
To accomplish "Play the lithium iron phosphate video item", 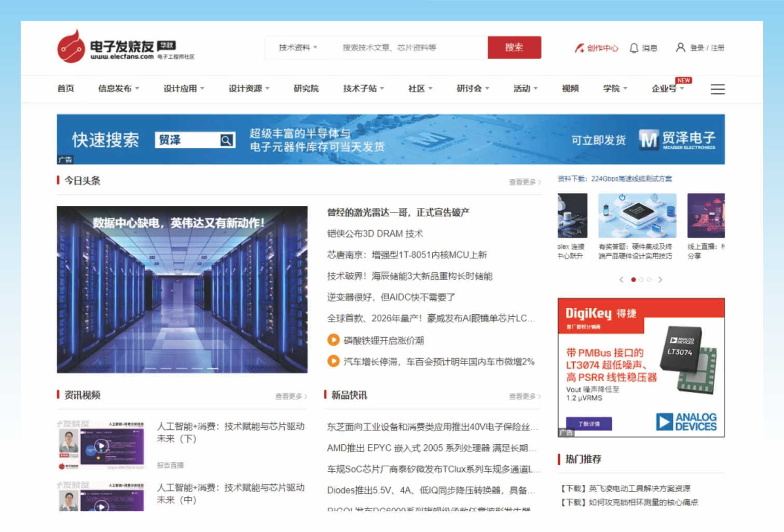I will pos(333,340).
